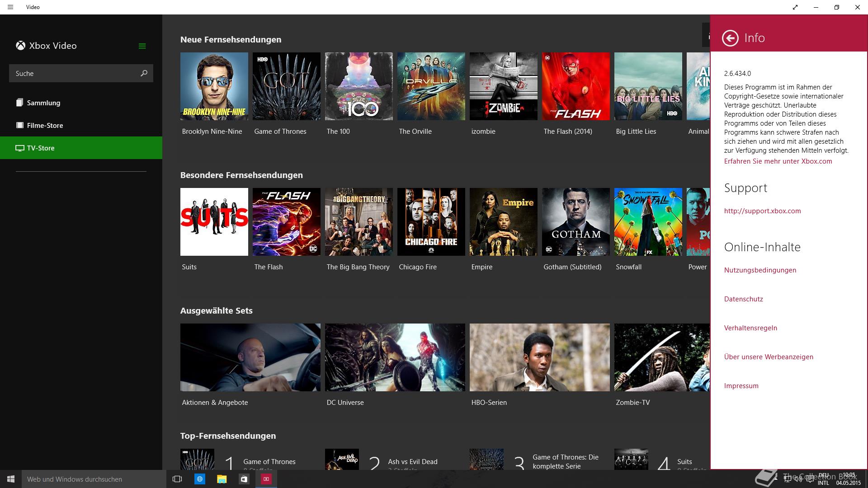The width and height of the screenshot is (868, 488).
Task: Open the Gotham (Subtitled) poster
Action: click(576, 222)
